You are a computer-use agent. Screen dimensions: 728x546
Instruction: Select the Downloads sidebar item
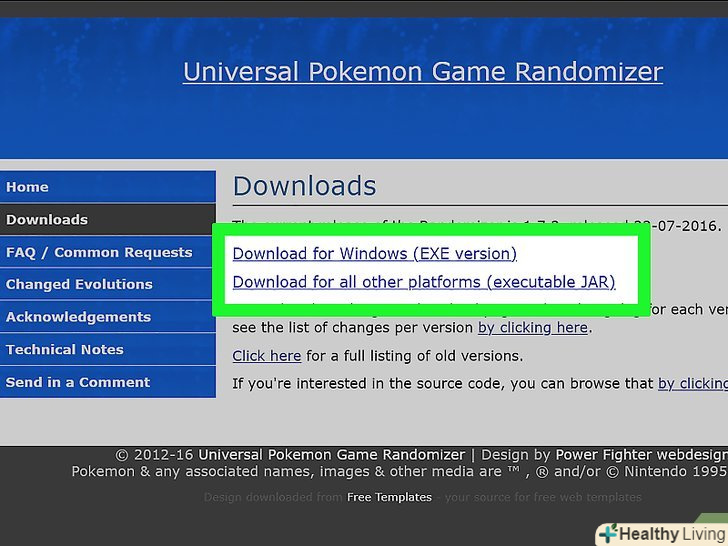108,219
